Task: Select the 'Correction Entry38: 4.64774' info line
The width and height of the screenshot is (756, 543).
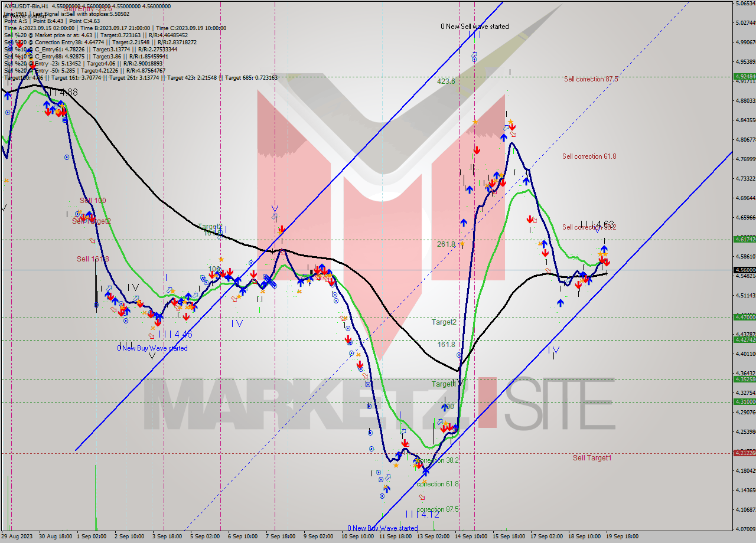Action: (100, 42)
